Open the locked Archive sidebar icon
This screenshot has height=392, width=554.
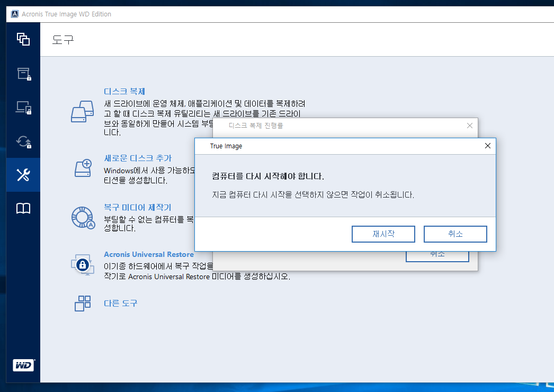pos(24,74)
